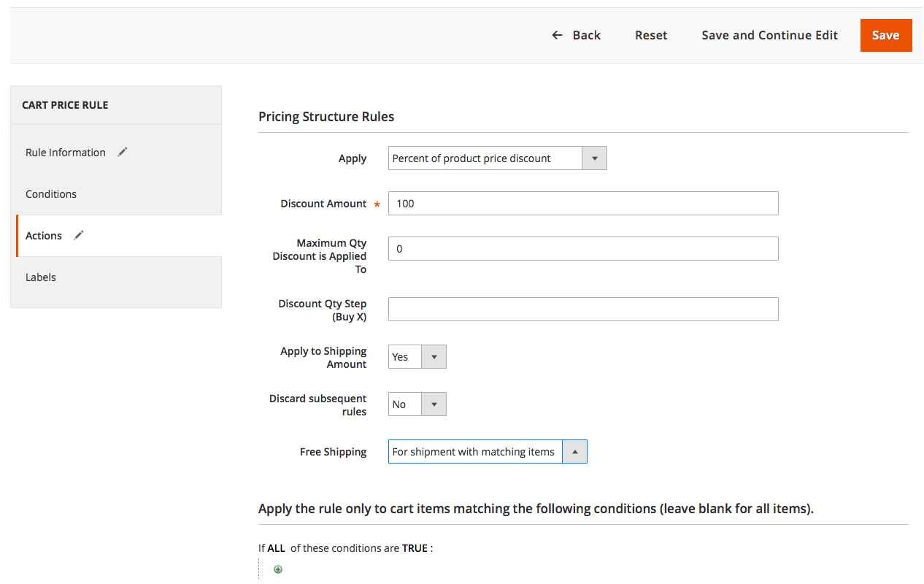Open the Discard subsequent rules dropdown

tap(417, 404)
